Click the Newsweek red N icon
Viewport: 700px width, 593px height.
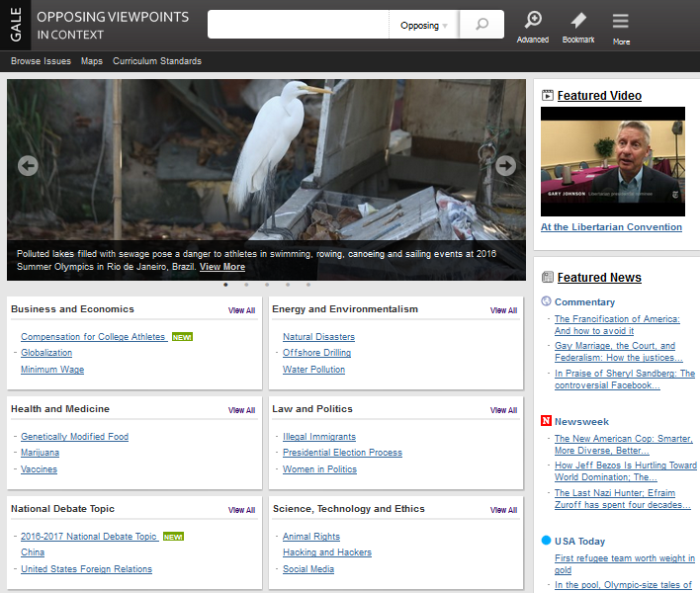tap(547, 421)
